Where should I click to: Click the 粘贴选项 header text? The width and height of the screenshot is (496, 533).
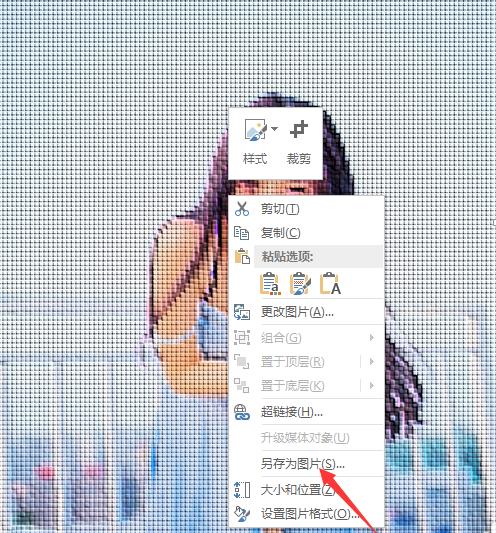(x=287, y=256)
